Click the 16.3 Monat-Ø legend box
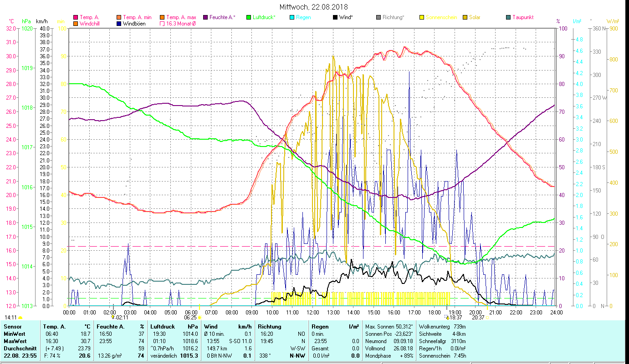Viewport: 629px width, 364px height. pyautogui.click(x=162, y=23)
